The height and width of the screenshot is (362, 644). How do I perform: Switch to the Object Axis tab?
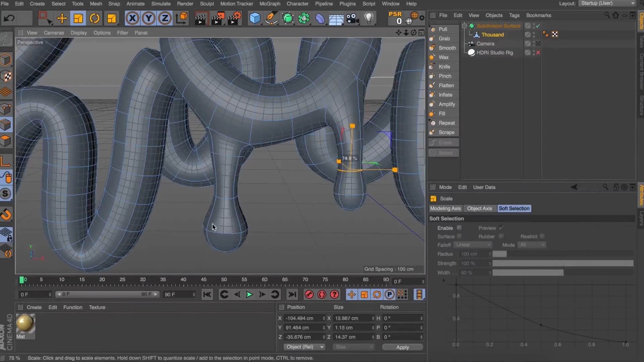point(479,208)
